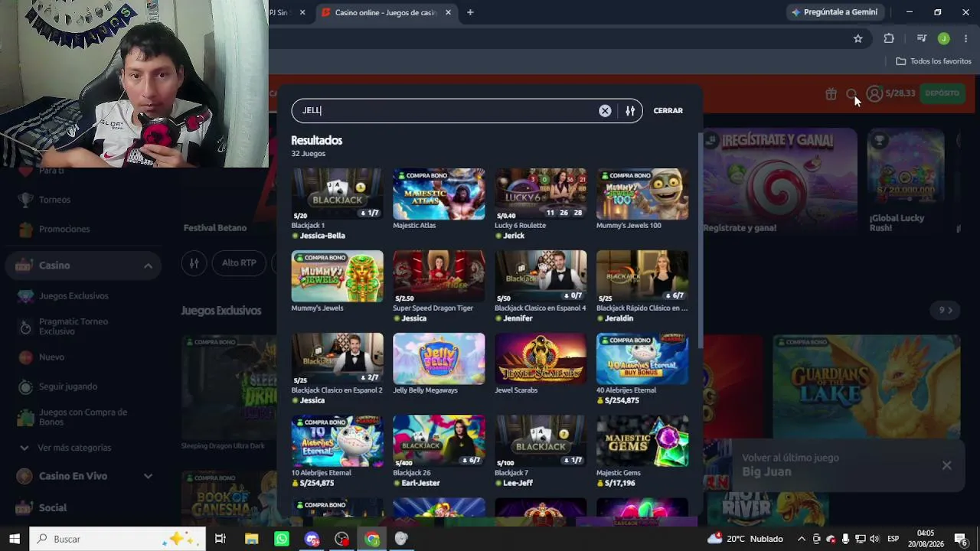Open the user account avatar icon

click(x=874, y=93)
